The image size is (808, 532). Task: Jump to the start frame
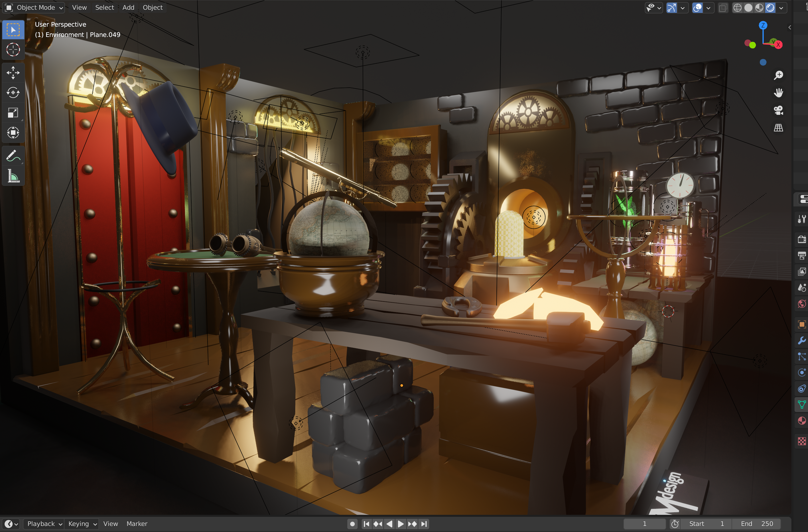click(366, 524)
